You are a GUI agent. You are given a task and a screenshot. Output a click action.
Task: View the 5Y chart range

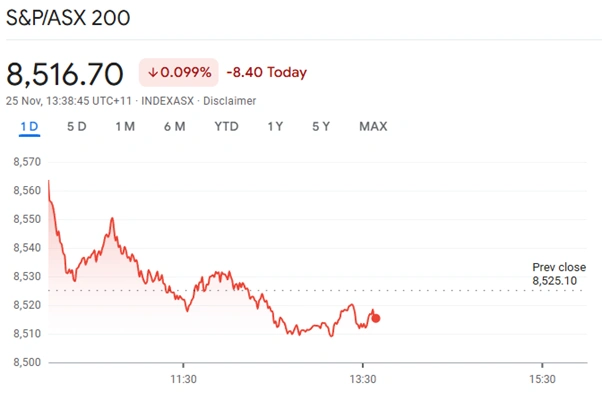[x=321, y=127]
